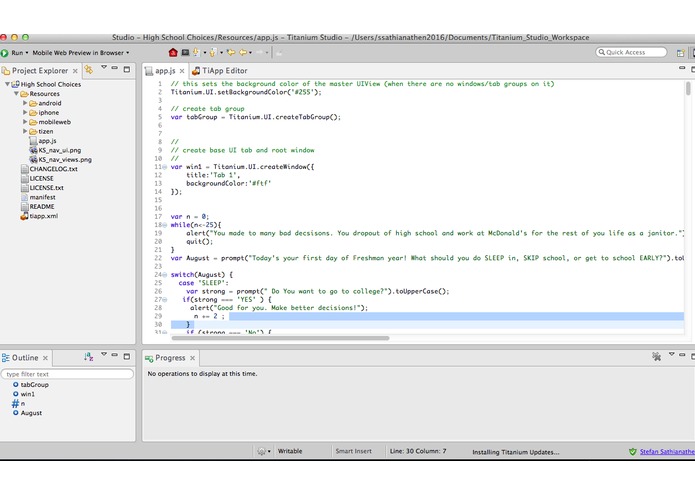Viewport: 695px width, 494px height.
Task: Close the Project Explorer view
Action: pyautogui.click(x=75, y=70)
